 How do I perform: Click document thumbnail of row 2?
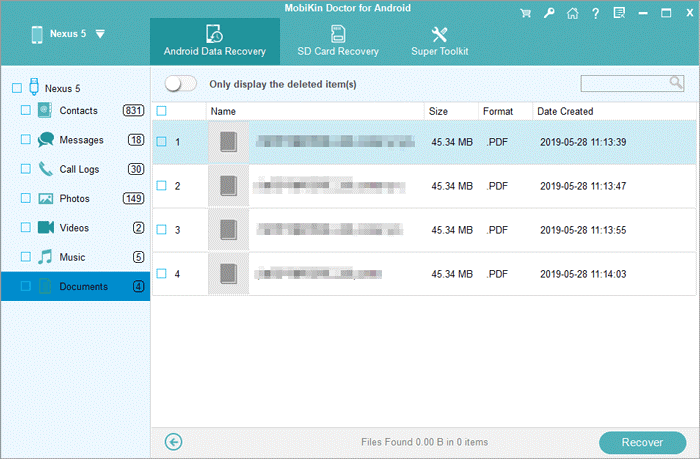pyautogui.click(x=229, y=186)
